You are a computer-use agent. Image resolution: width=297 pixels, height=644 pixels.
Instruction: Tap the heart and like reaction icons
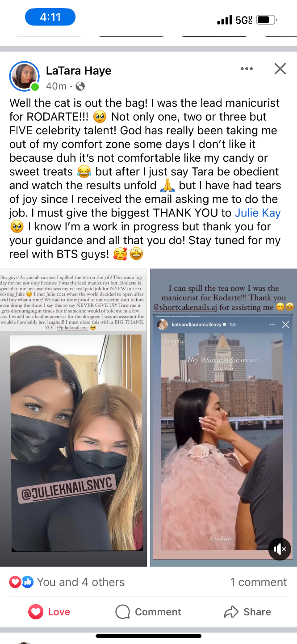point(21,582)
